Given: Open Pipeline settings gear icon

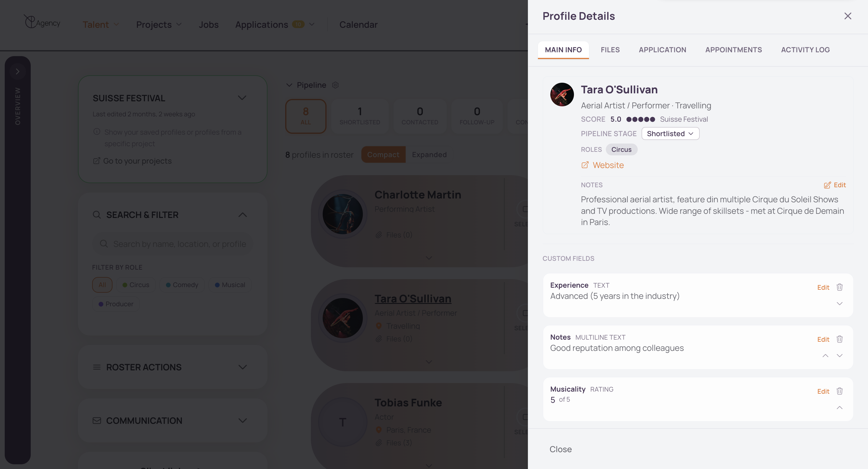Looking at the screenshot, I should tap(335, 85).
